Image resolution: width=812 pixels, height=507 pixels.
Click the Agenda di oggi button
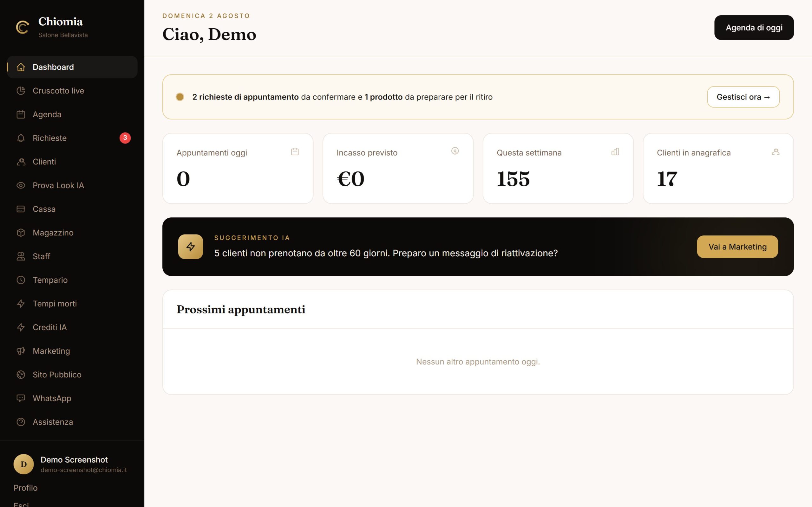(754, 28)
